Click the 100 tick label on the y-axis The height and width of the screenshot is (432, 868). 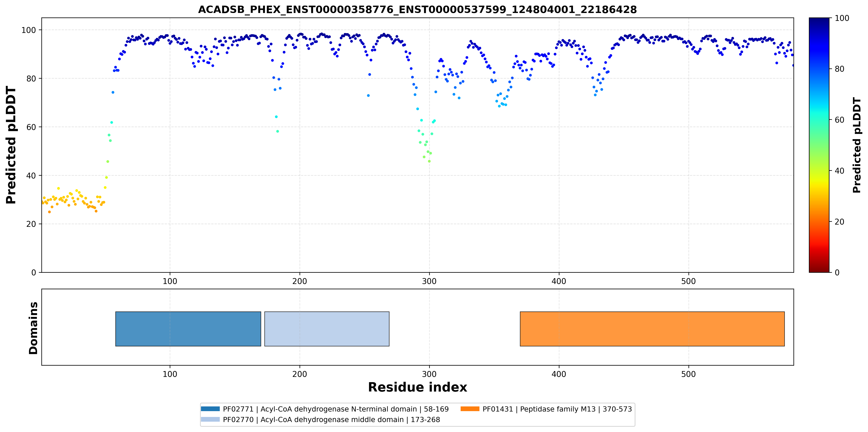[x=28, y=30]
